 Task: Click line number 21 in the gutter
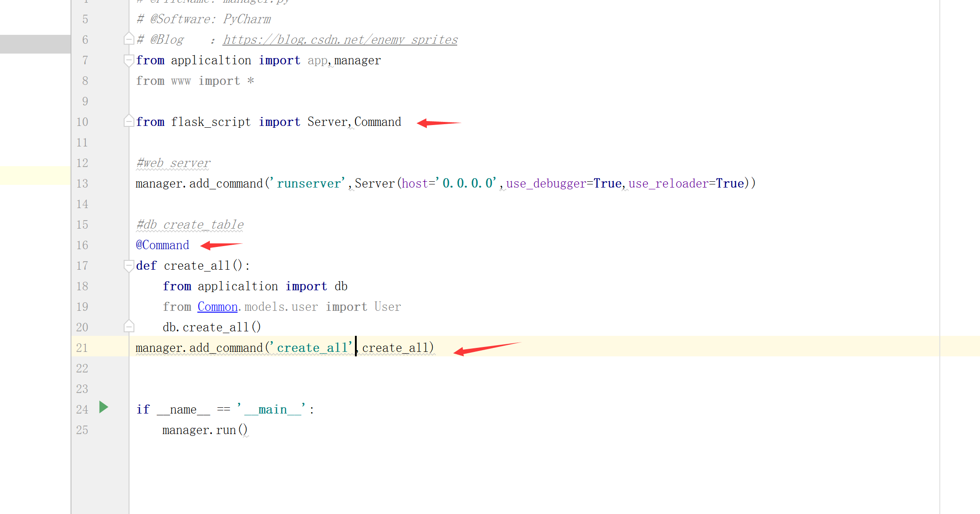[82, 348]
